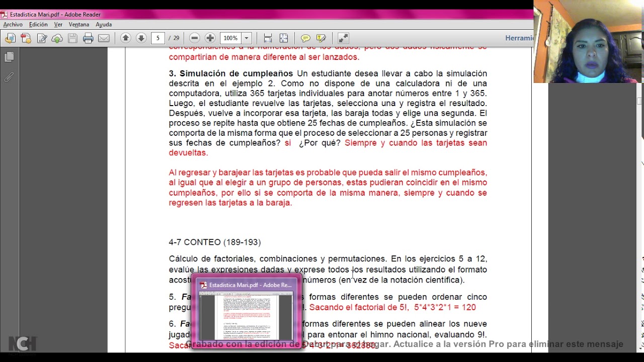Click the cloud upload icon
Screen dimensions: 644x362
click(x=57, y=38)
